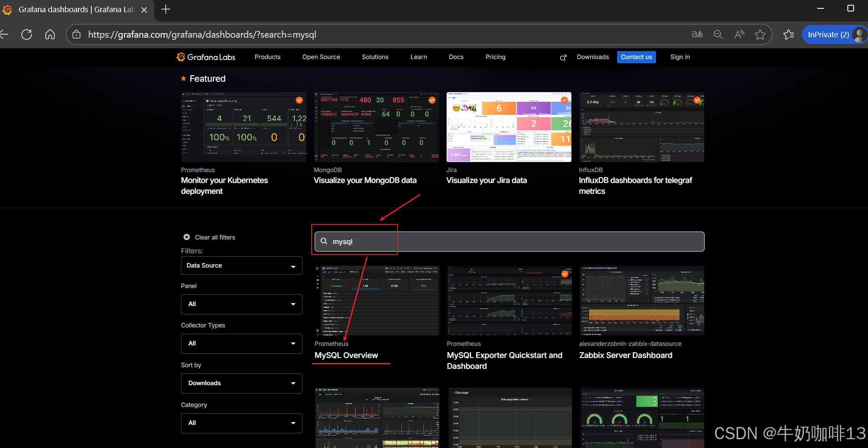
Task: Expand the Category filter dropdown
Action: click(242, 423)
